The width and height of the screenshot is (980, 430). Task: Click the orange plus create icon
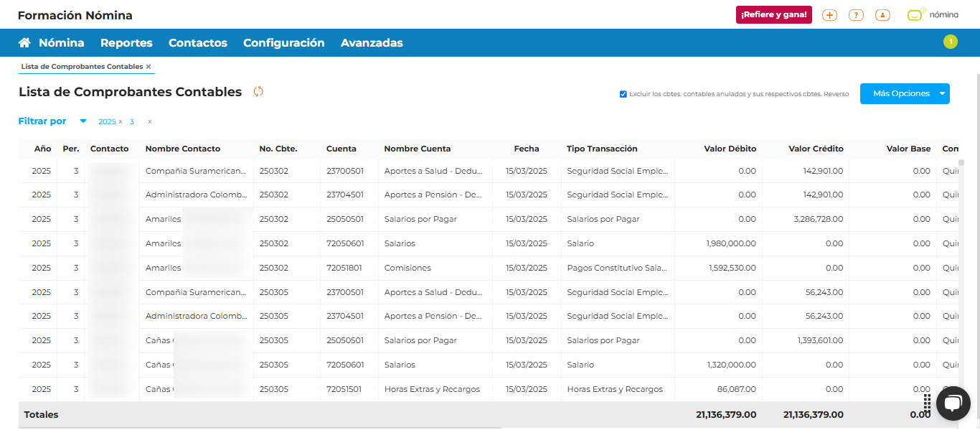click(x=829, y=15)
